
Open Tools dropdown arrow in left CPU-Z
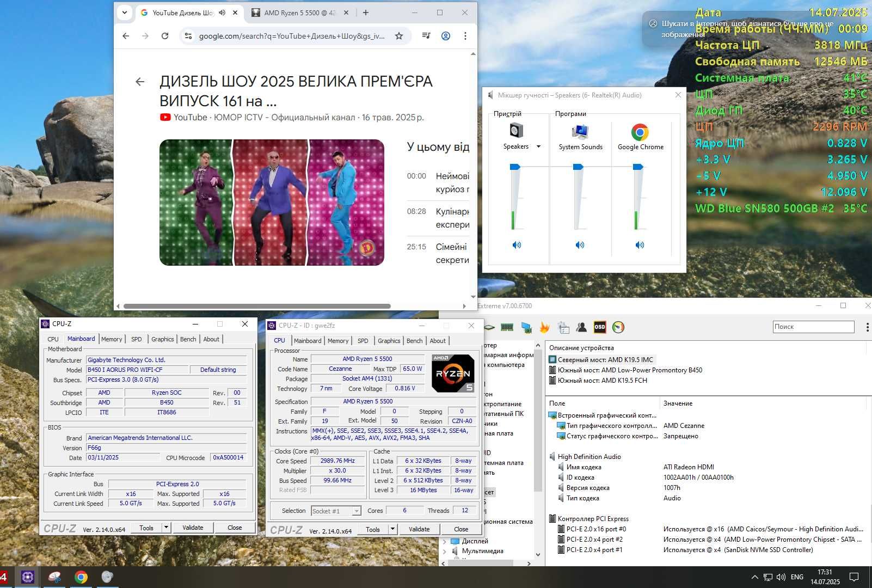[166, 528]
